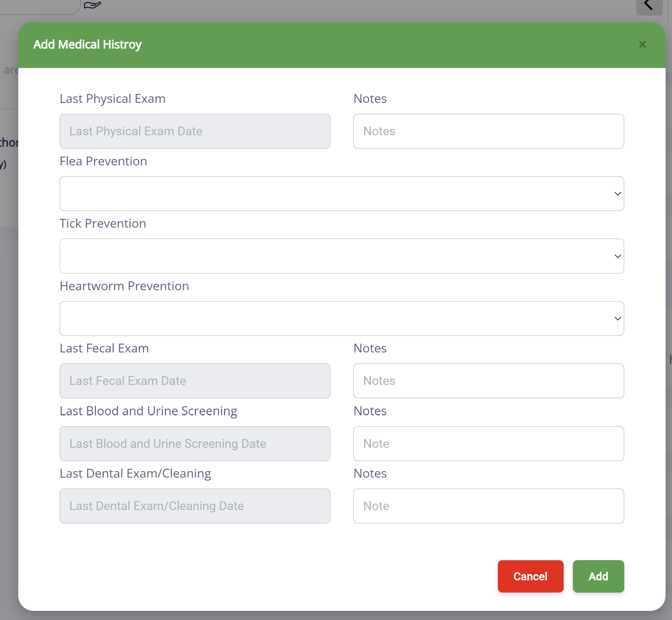Click the Add Medical Histroy title header
Viewport: 672px width, 620px height.
pos(87,45)
